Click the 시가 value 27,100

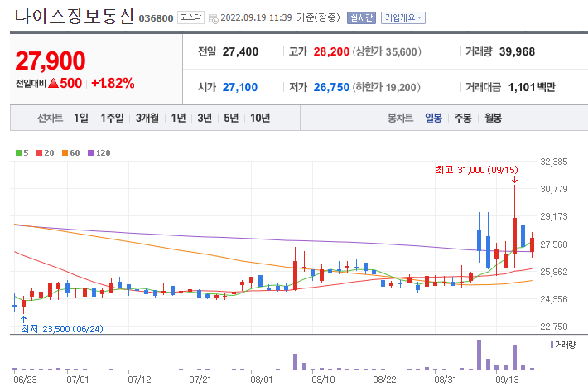coord(240,88)
